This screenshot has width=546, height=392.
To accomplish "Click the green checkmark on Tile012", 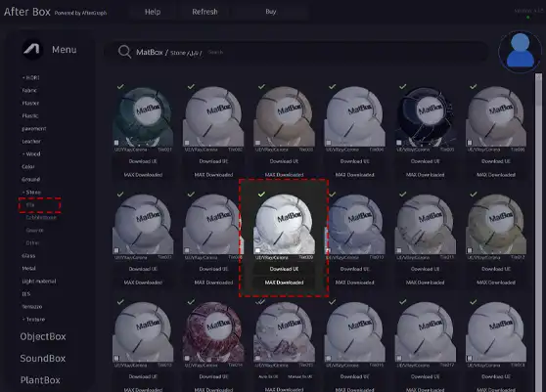I will pos(474,195).
